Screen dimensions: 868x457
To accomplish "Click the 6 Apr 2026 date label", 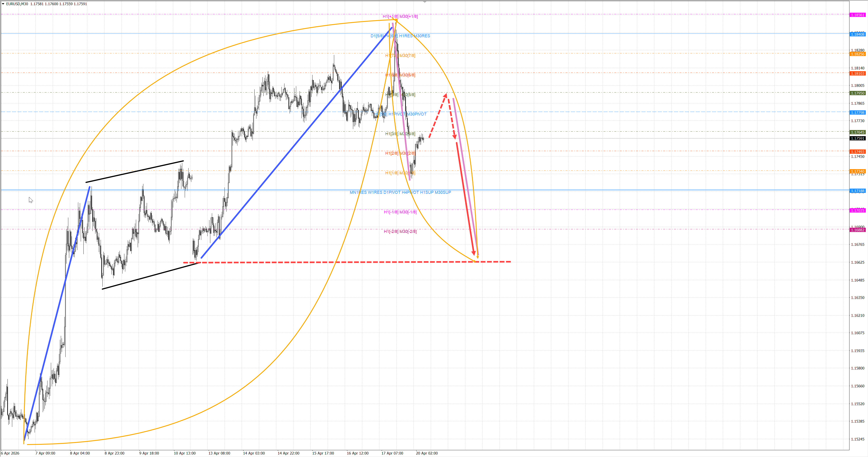I will [x=10, y=453].
